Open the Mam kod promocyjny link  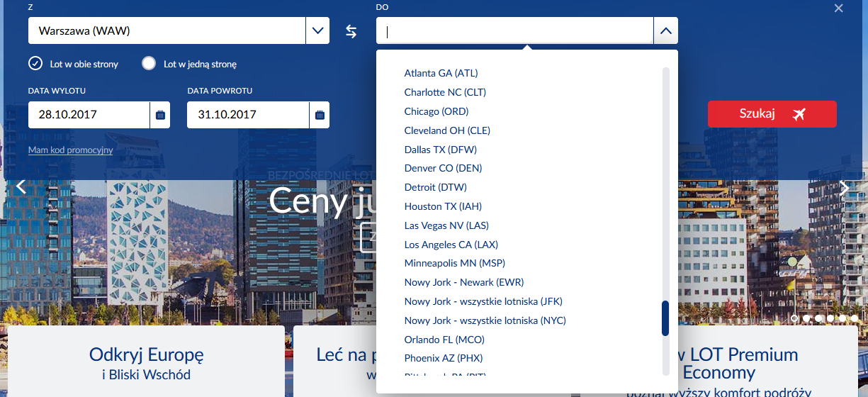70,150
